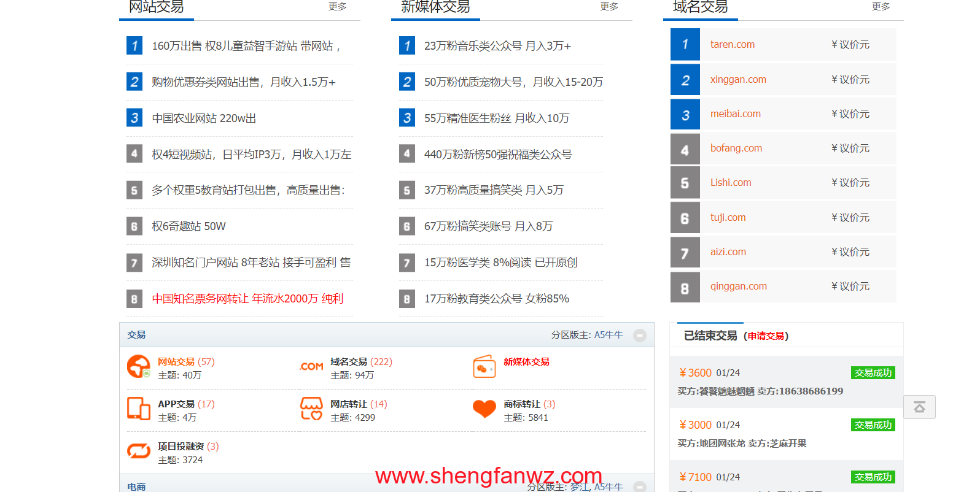Screen dimensions: 980x492
Task: Open listing 50万粉优质宠物大号
Action: [513, 82]
